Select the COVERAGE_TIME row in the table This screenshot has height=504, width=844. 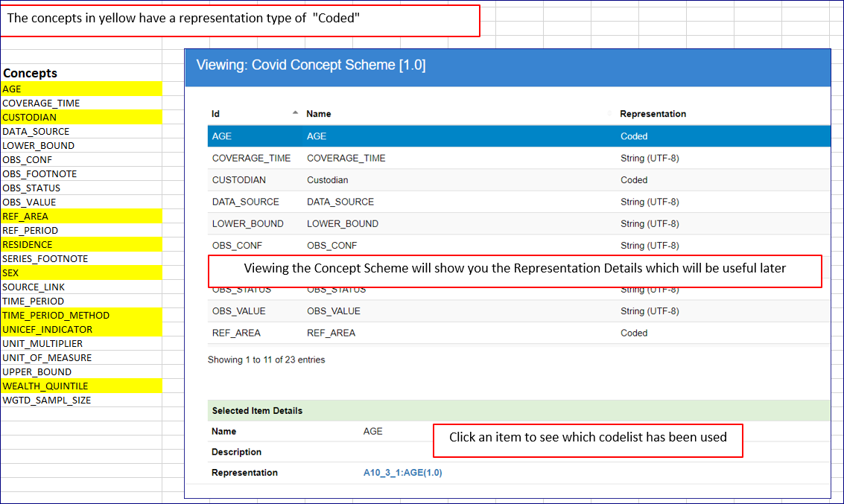pyautogui.click(x=447, y=158)
